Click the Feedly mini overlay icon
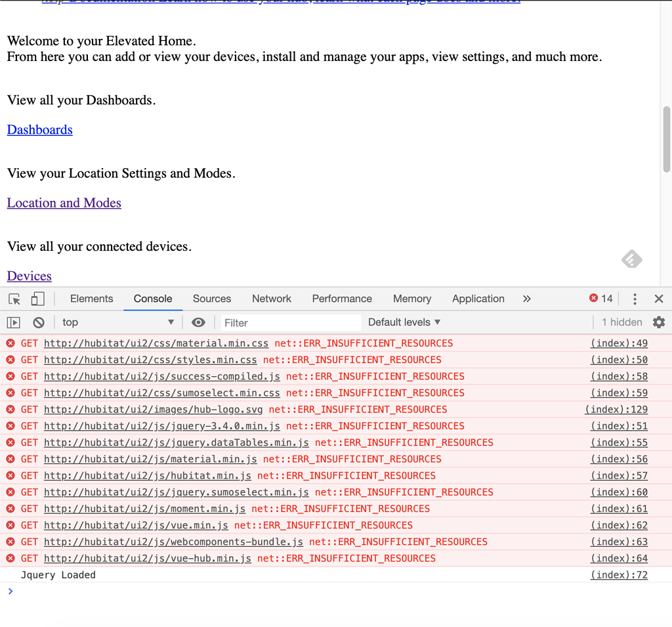This screenshot has width=672, height=627. click(631, 260)
